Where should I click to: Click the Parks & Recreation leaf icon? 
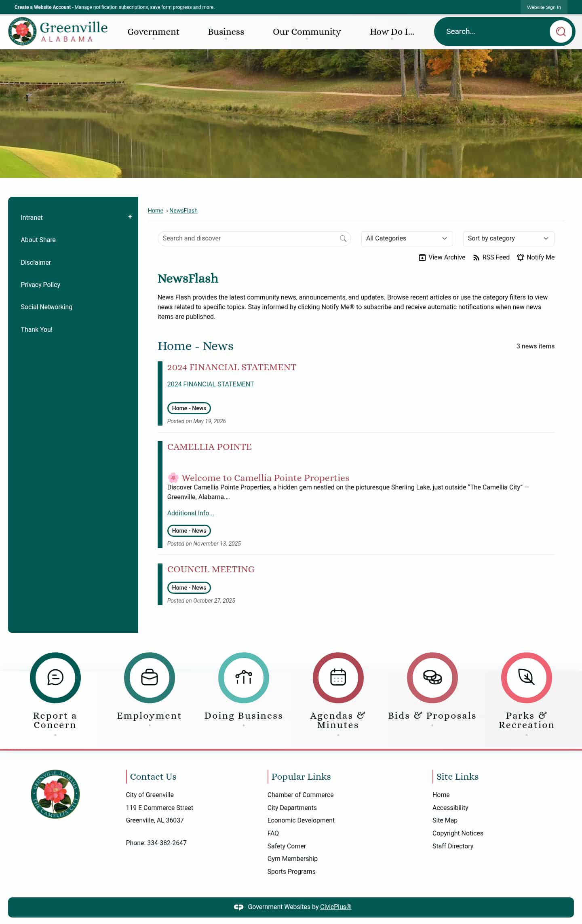pyautogui.click(x=527, y=677)
